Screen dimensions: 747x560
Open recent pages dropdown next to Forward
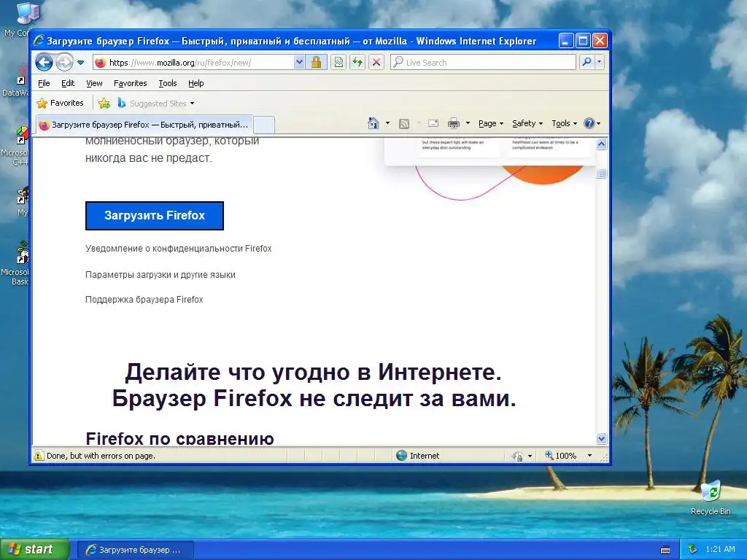tap(80, 63)
